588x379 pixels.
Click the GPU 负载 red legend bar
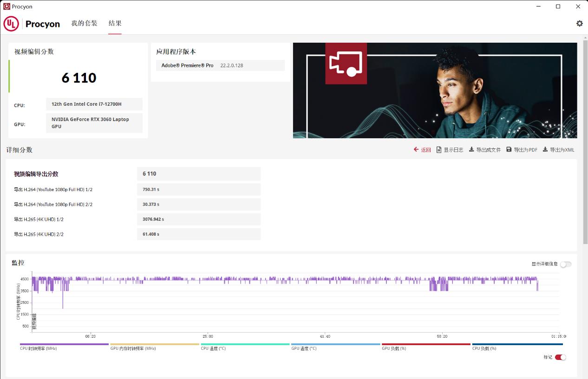[425, 344]
